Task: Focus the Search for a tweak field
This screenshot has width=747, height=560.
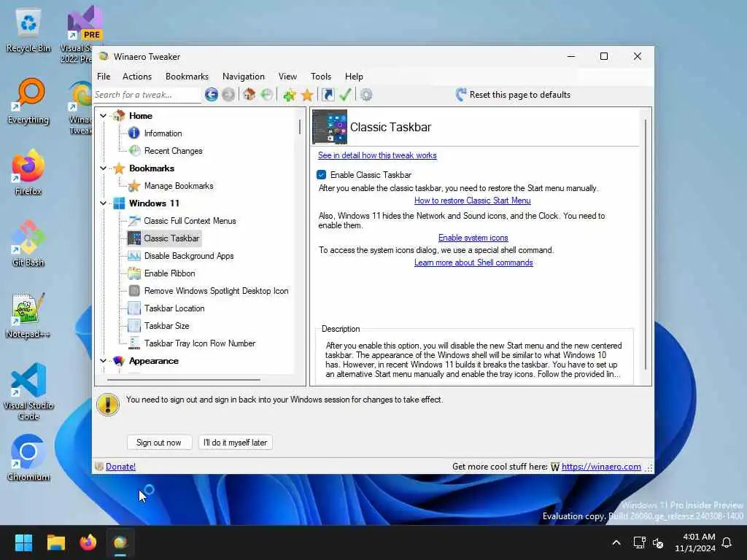Action: pos(146,95)
